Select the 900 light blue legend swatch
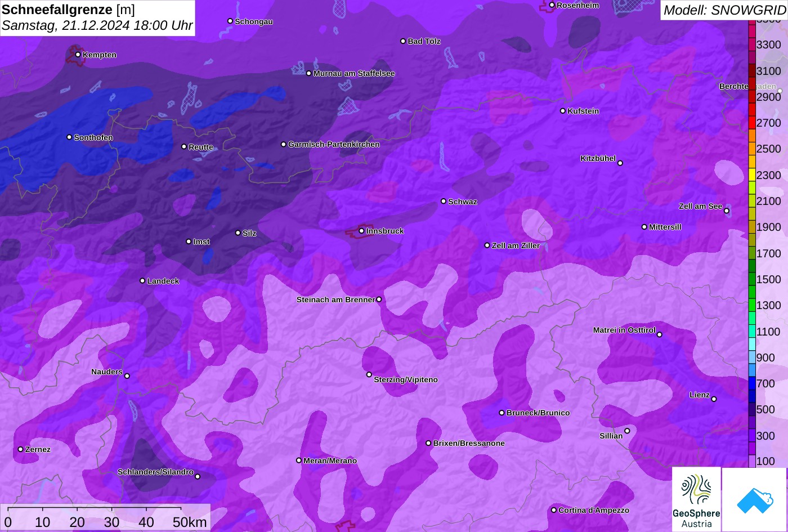The width and height of the screenshot is (788, 532). pos(752,357)
